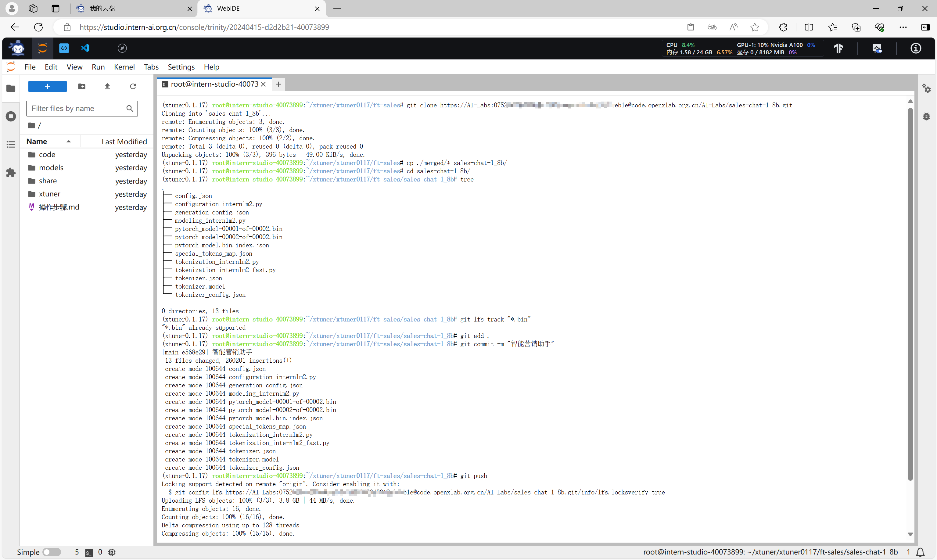Viewport: 937px width, 560px height.
Task: Click the kernel chip icon in status bar
Action: tap(112, 552)
